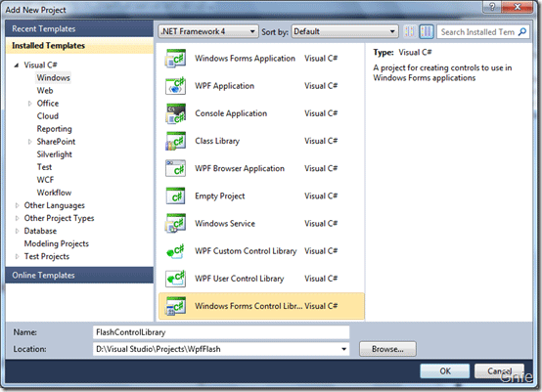542x392 pixels.
Task: Switch to small icons view
Action: coord(410,32)
